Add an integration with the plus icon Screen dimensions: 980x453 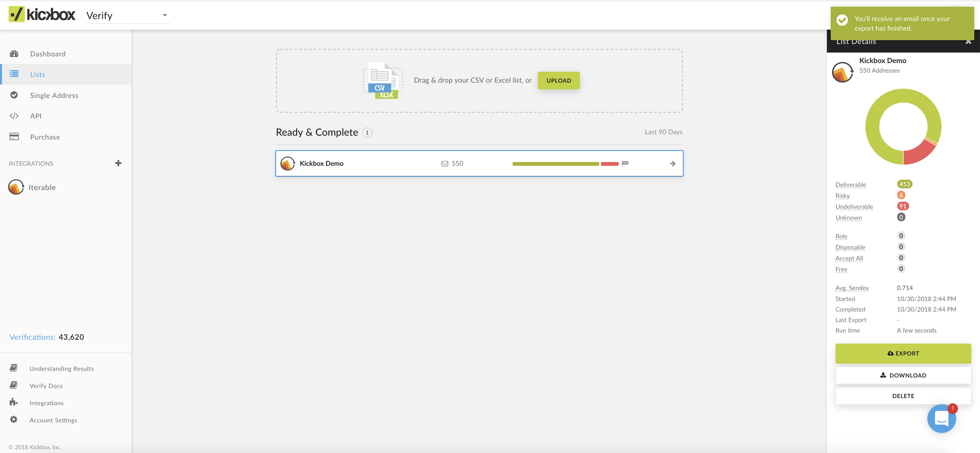coord(118,163)
